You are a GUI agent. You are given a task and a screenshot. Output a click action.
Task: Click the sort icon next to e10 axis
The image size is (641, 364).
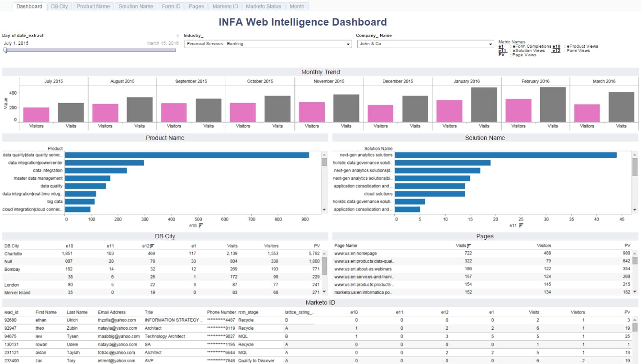(200, 225)
